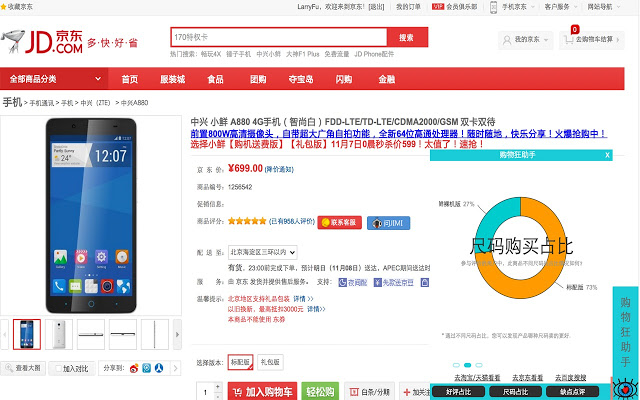Switch to 尺码占比 tab in assistant
The width and height of the screenshot is (640, 400).
516,392
